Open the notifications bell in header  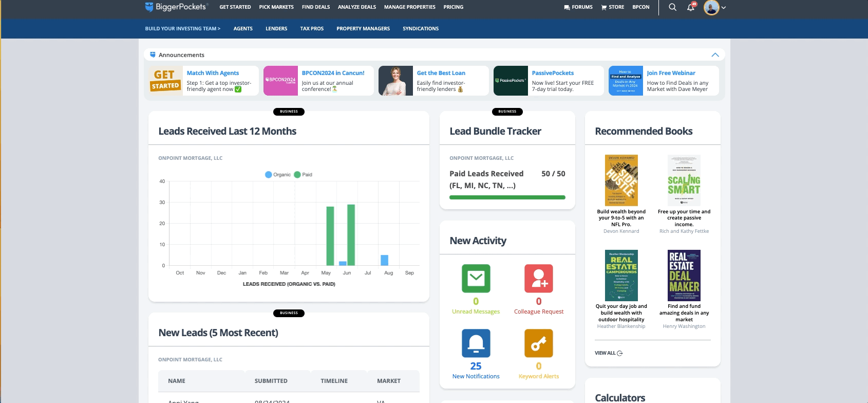(x=691, y=7)
